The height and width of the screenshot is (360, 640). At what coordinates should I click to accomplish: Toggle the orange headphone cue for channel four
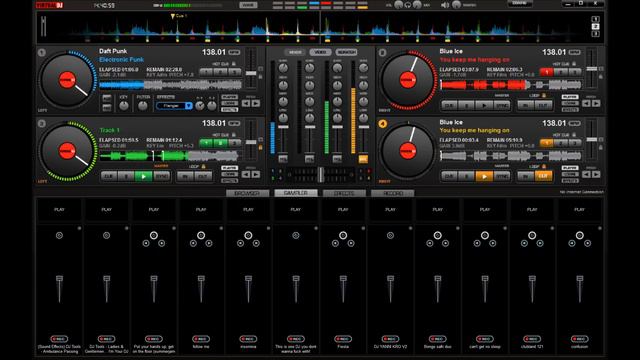click(363, 159)
